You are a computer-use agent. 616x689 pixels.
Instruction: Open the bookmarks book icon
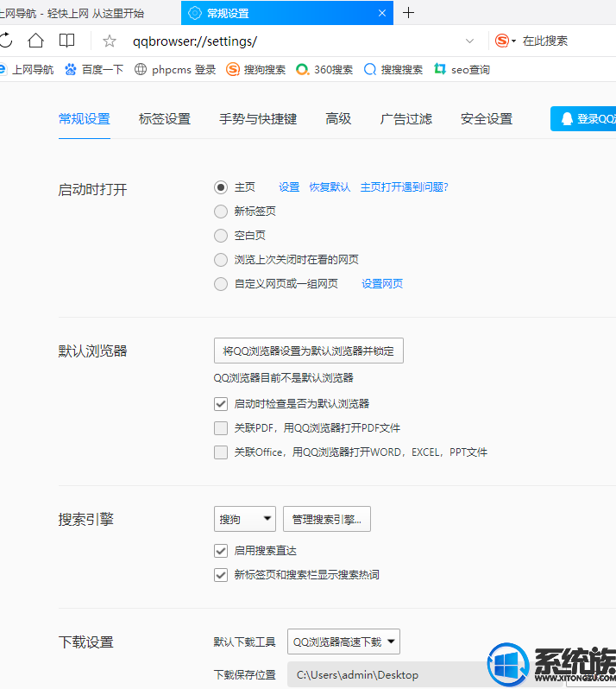click(x=66, y=41)
